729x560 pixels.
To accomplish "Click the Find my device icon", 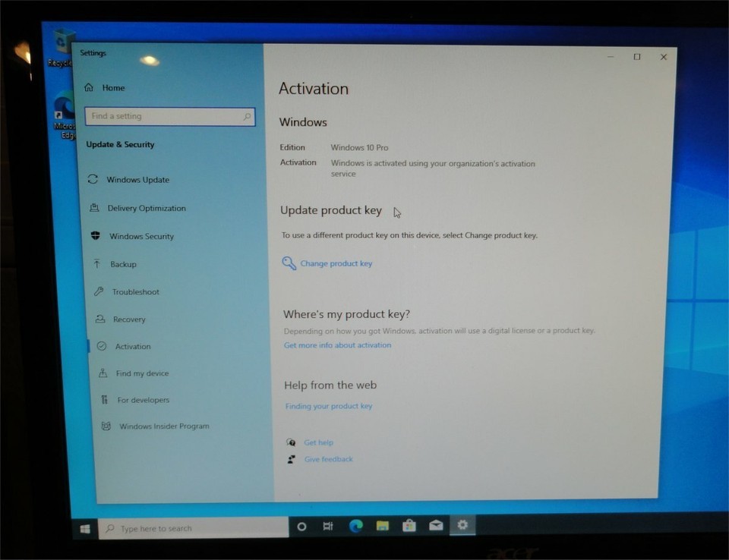I will (x=103, y=373).
